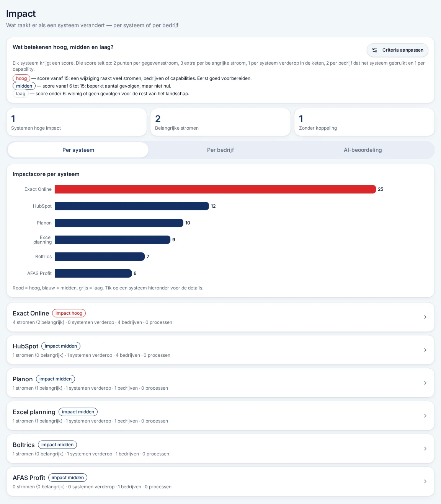
Task: Switch to the Per bedrijf tab
Action: [220, 150]
